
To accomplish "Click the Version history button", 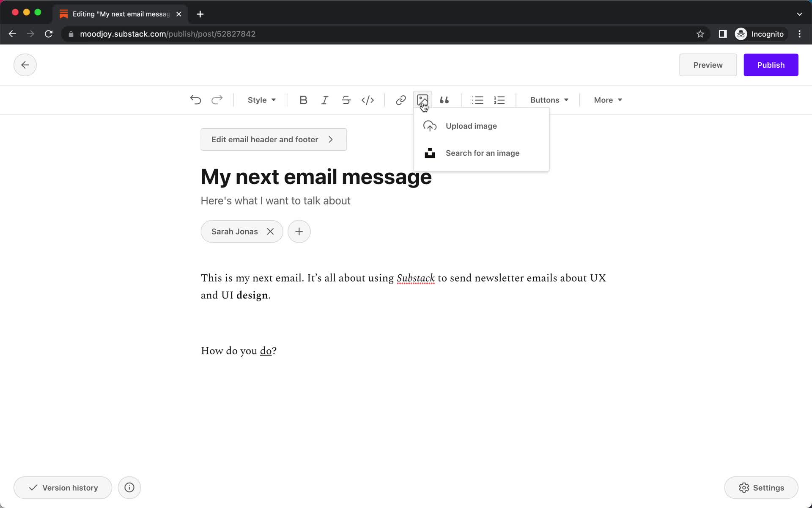I will [63, 488].
